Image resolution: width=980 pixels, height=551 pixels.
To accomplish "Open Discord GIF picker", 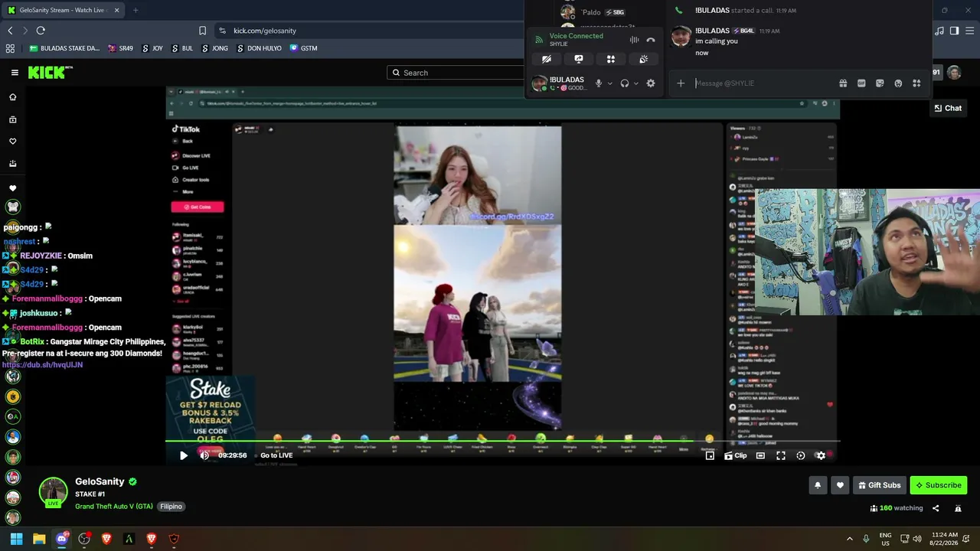I will point(861,83).
